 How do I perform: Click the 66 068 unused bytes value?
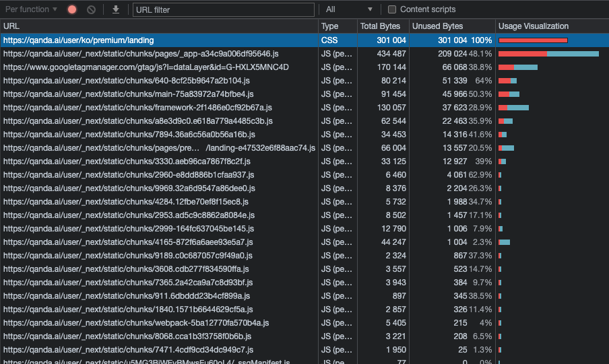pos(455,67)
